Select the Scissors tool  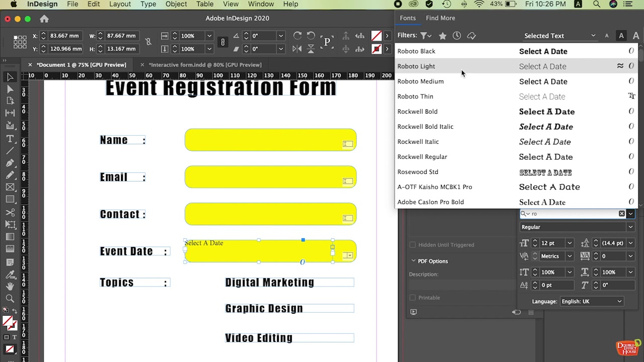(10, 212)
